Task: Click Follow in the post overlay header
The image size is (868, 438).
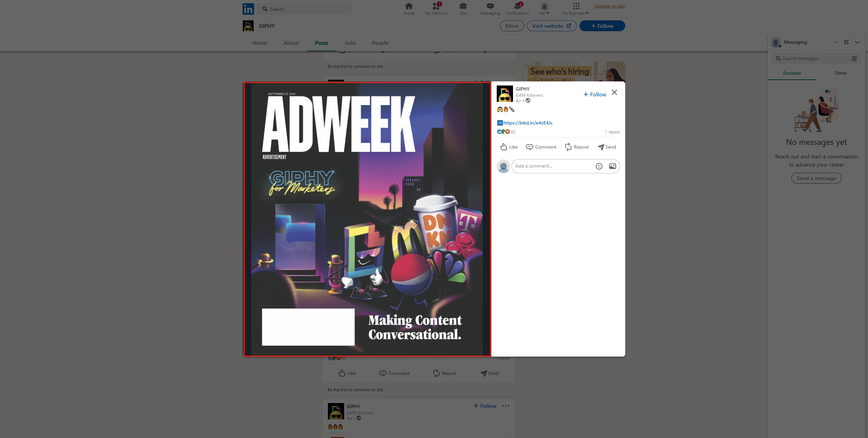Action: (595, 95)
